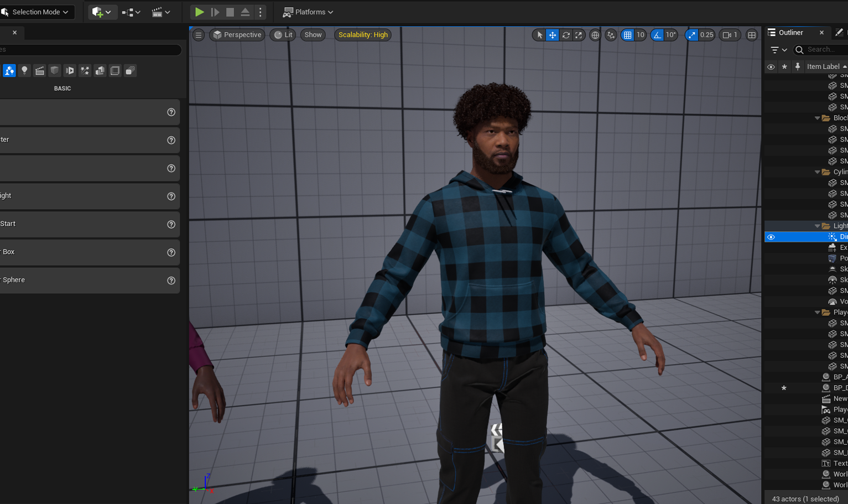Open the Lit view mode menu
848x504 pixels.
pos(283,35)
